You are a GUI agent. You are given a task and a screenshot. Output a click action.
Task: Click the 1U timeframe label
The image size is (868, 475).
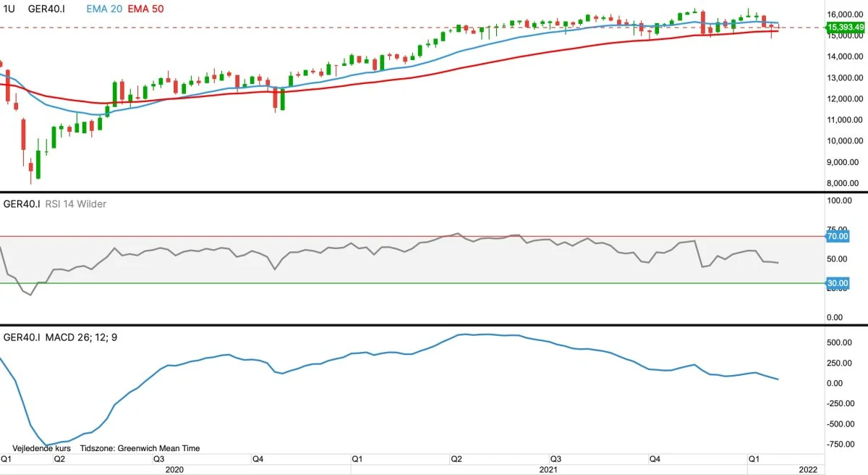[x=9, y=8]
